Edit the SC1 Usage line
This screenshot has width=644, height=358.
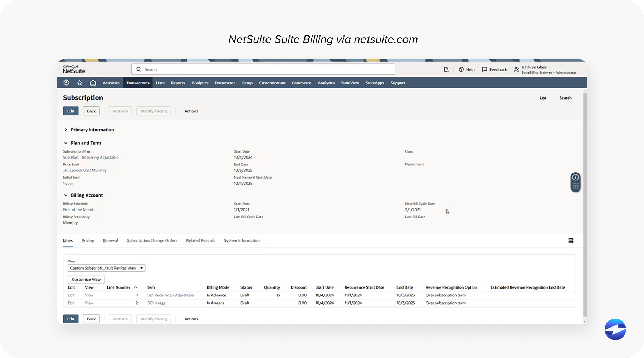click(71, 303)
